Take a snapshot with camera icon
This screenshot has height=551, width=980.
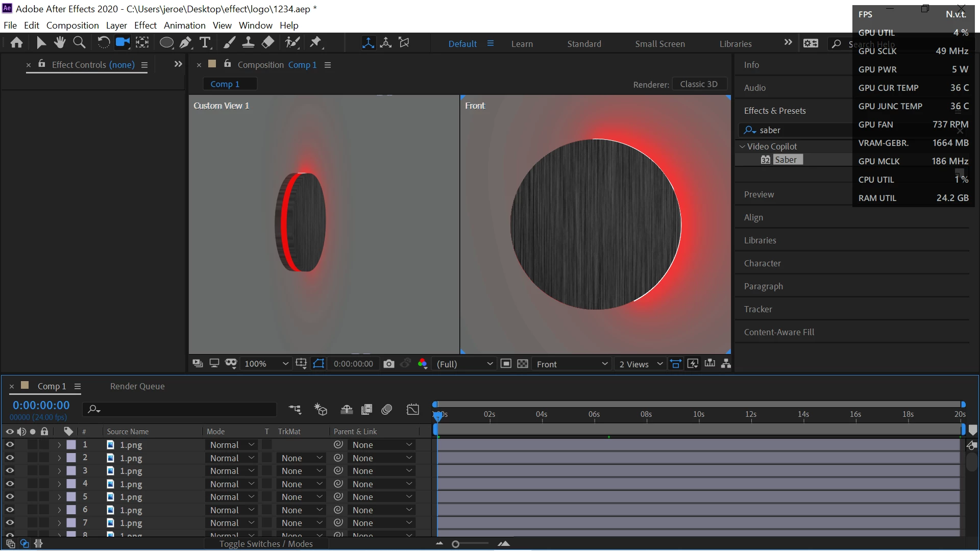click(389, 364)
